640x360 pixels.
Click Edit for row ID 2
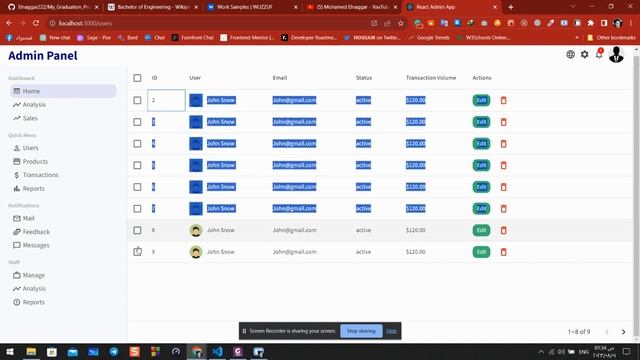[x=481, y=100]
